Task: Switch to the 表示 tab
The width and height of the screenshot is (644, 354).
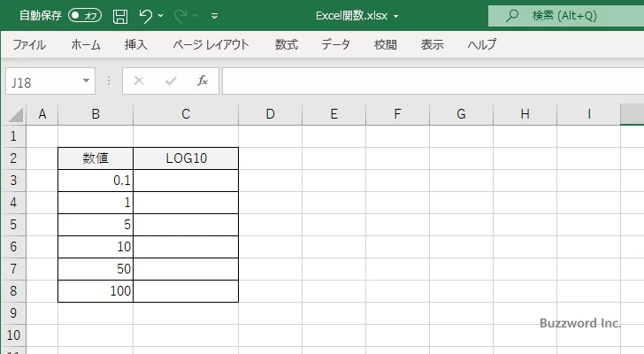Action: pyautogui.click(x=432, y=44)
